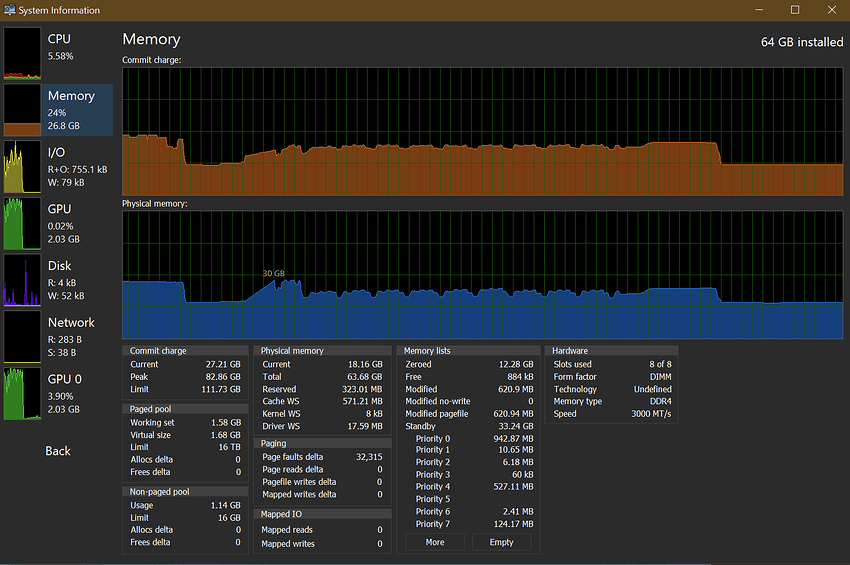Open the I/O section graph icon

(x=22, y=166)
